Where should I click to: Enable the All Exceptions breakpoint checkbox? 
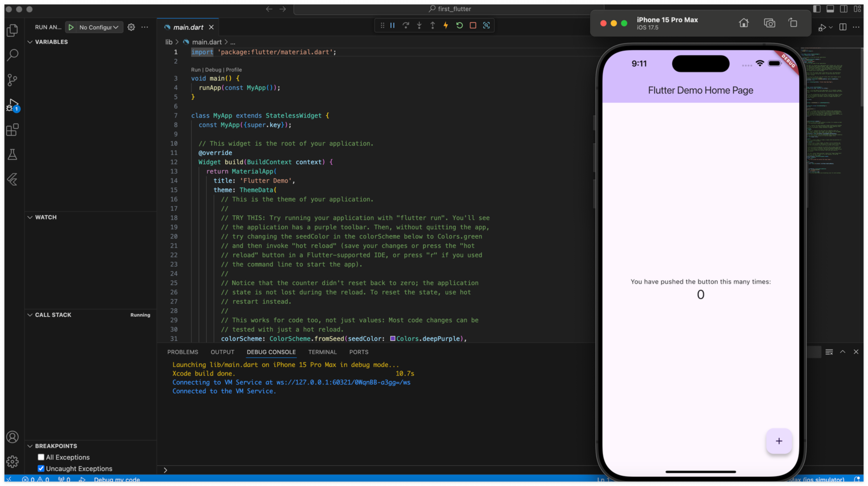pyautogui.click(x=41, y=457)
